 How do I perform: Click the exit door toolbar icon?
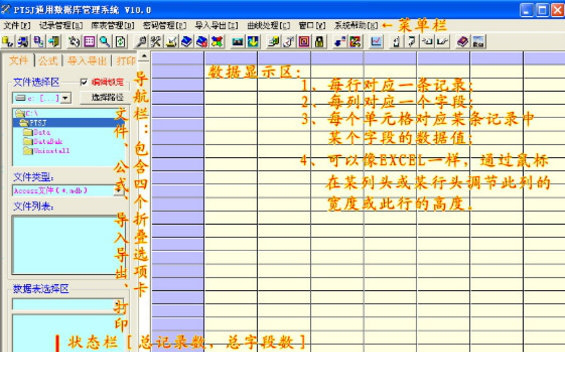[x=54, y=42]
